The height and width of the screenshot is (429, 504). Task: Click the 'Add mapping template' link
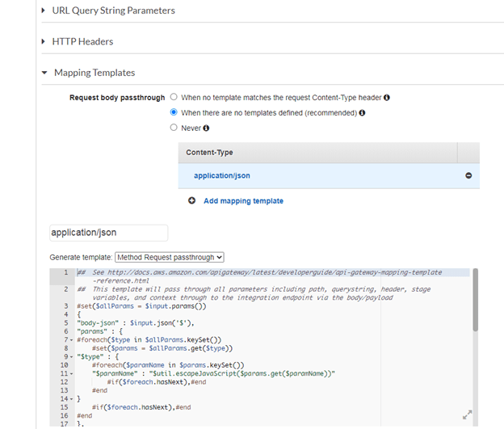click(243, 200)
